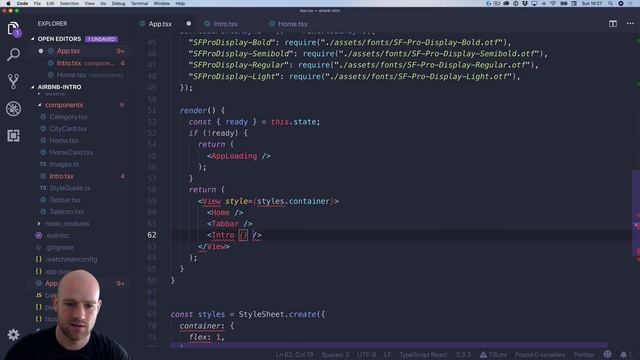The image size is (640, 360).
Task: Open the Explorer view in activity bar
Action: (13, 29)
